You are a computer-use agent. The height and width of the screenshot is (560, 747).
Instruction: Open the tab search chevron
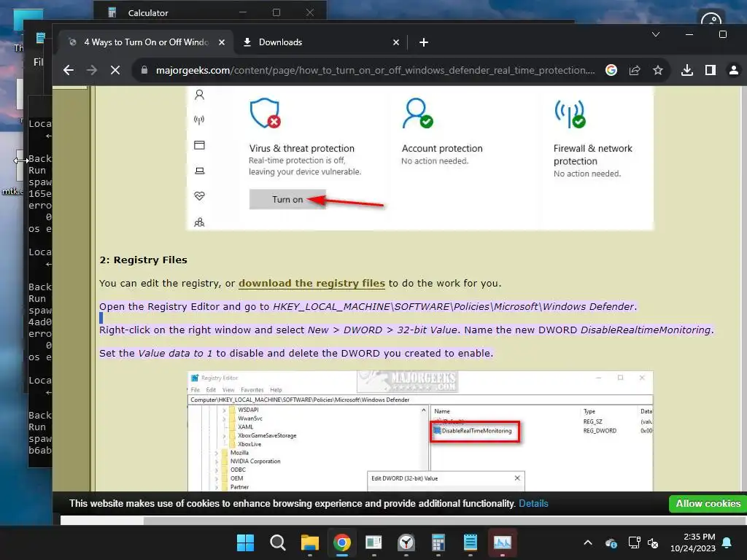(x=656, y=34)
